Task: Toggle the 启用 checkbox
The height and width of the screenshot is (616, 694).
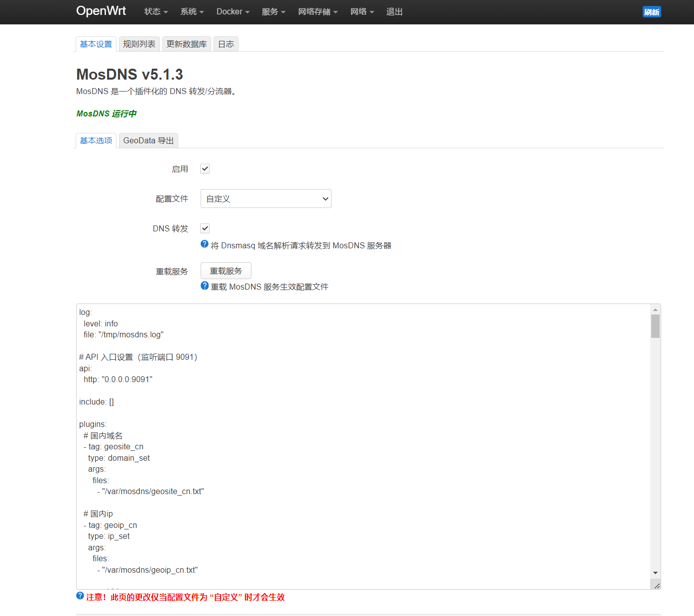Action: pos(205,169)
